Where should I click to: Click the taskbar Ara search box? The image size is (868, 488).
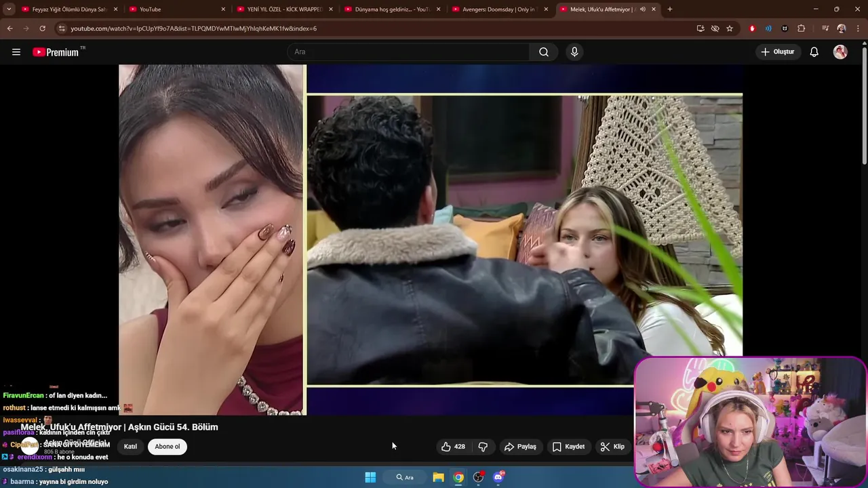[x=405, y=477]
